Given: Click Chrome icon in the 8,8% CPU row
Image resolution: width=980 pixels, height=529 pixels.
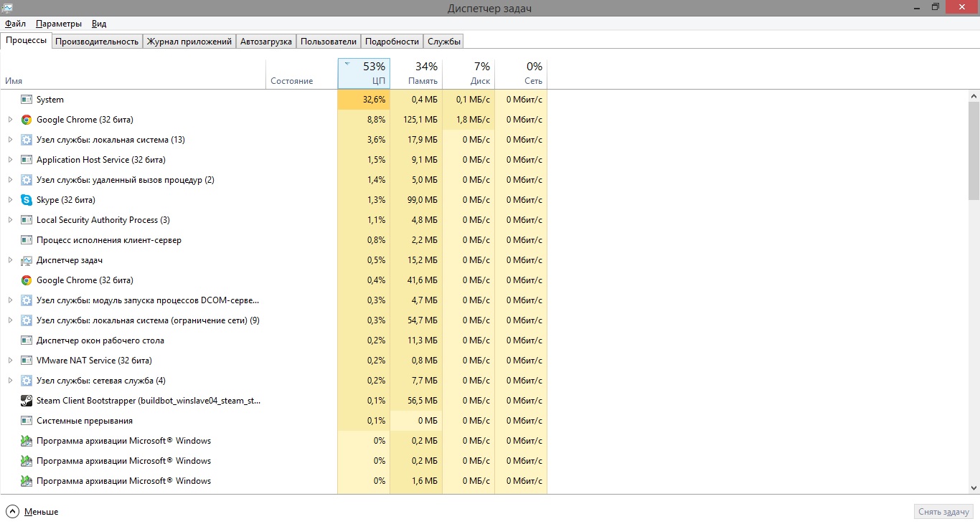Looking at the screenshot, I should coord(27,120).
